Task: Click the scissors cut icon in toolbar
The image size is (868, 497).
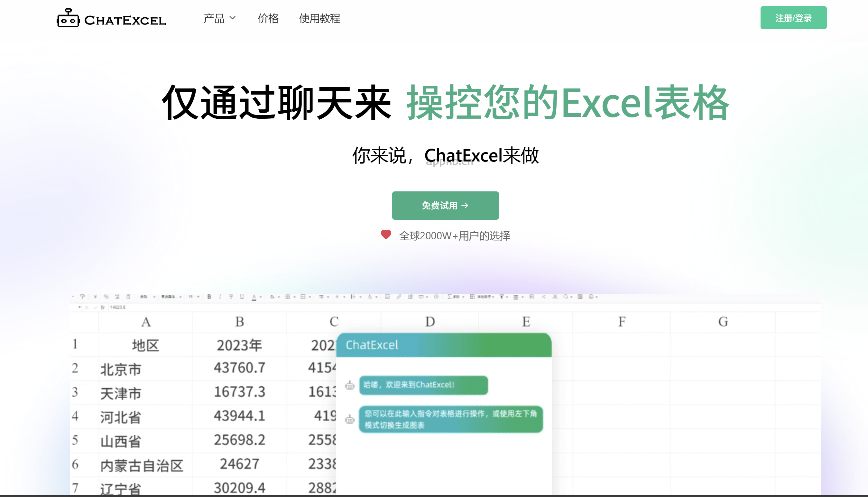Action: (x=555, y=297)
